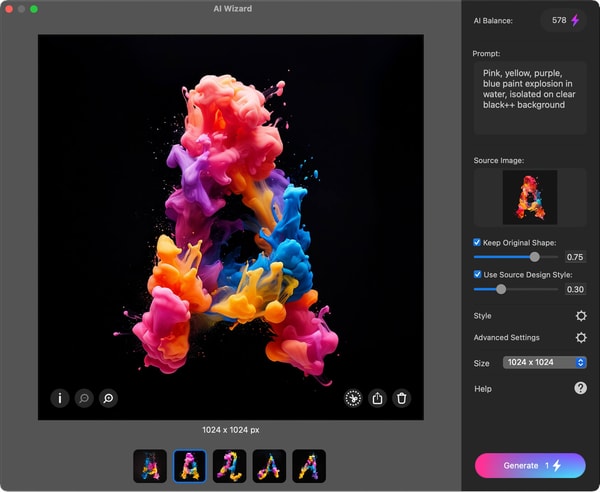Delete the image with the trash icon

401,398
